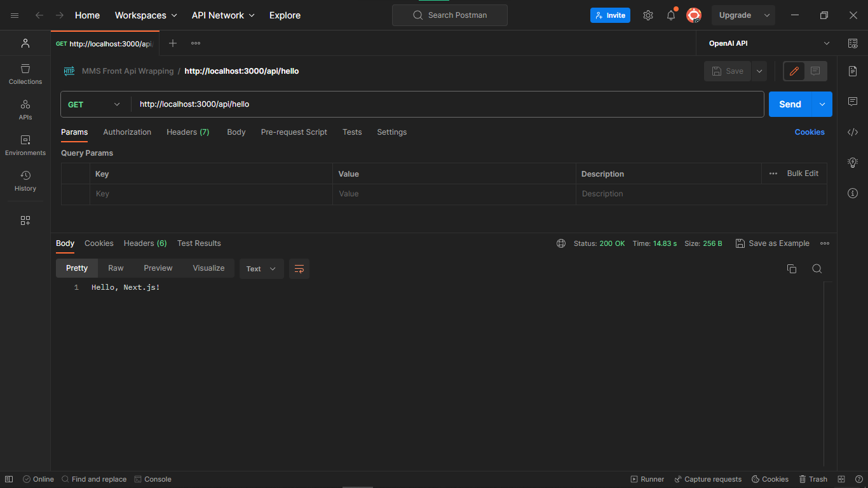
Task: Open the request Info icon
Action: 853,193
